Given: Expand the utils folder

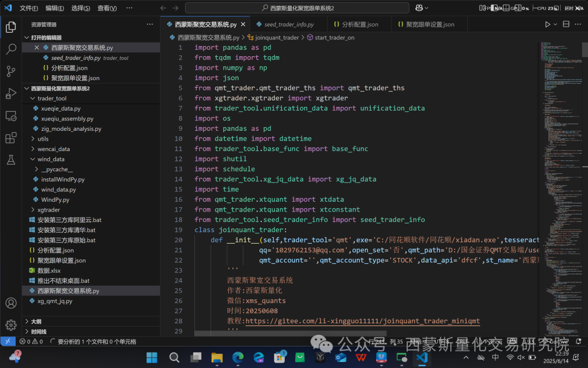Looking at the screenshot, I should coord(33,139).
